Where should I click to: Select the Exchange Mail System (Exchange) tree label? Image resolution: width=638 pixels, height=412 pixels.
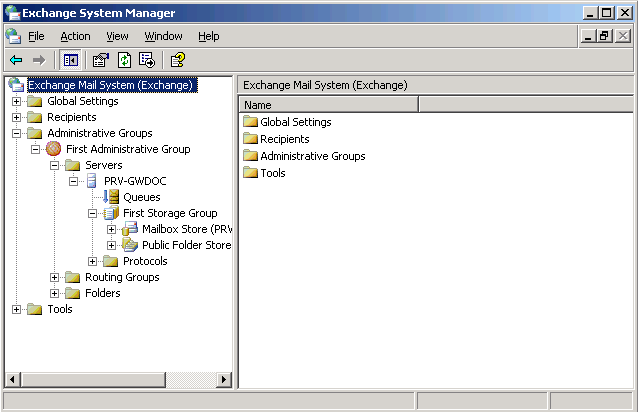(x=110, y=85)
